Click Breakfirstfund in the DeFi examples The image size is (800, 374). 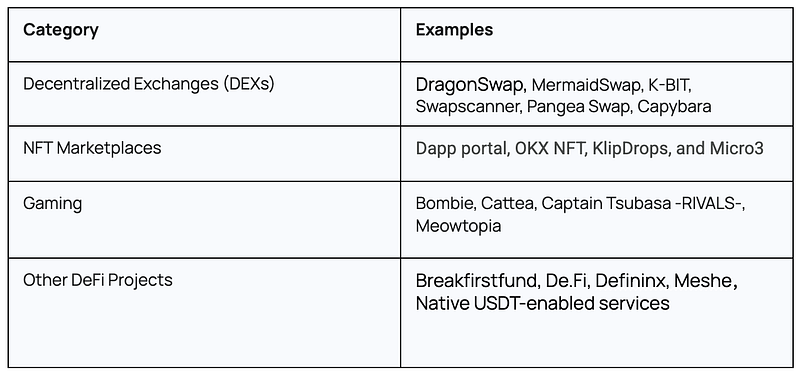click(x=478, y=281)
